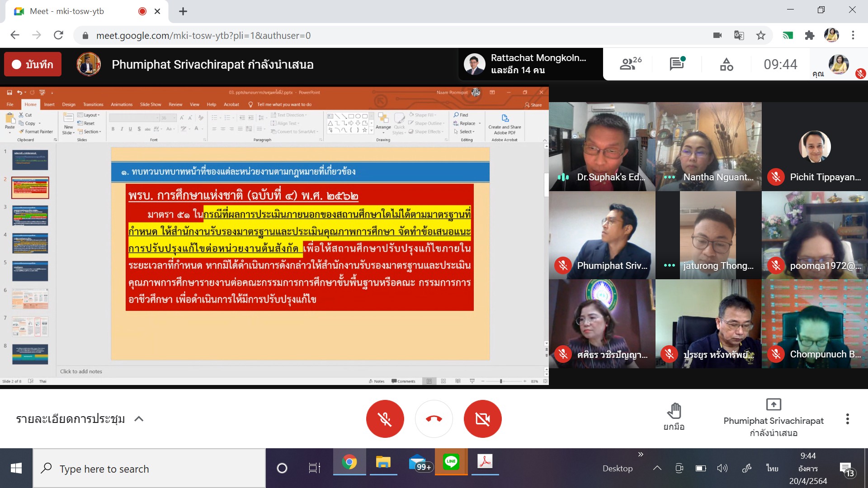
Task: Expand the meeting details chevron
Action: point(139,419)
